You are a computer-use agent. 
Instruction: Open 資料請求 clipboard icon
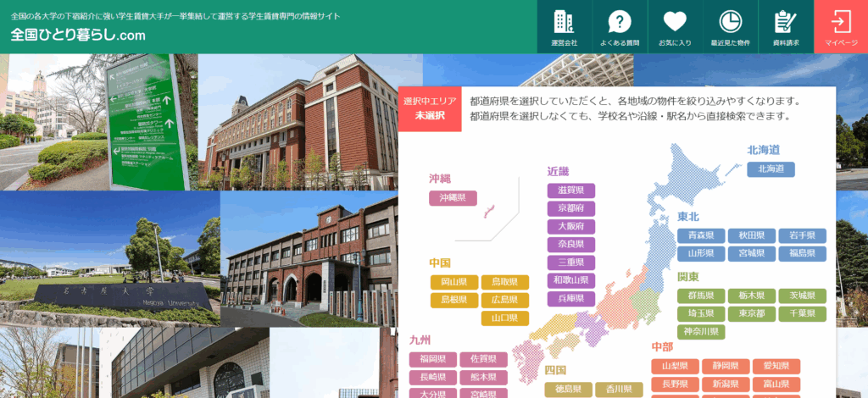[x=786, y=26]
